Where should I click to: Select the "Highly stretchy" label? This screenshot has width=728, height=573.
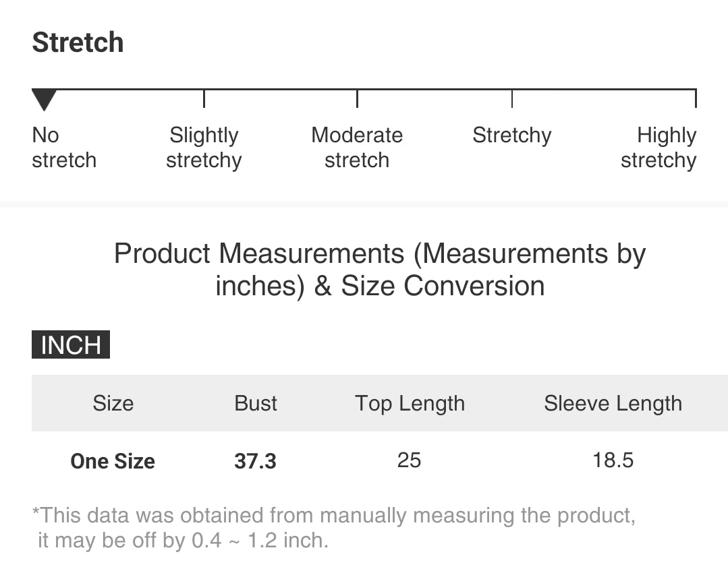[659, 148]
